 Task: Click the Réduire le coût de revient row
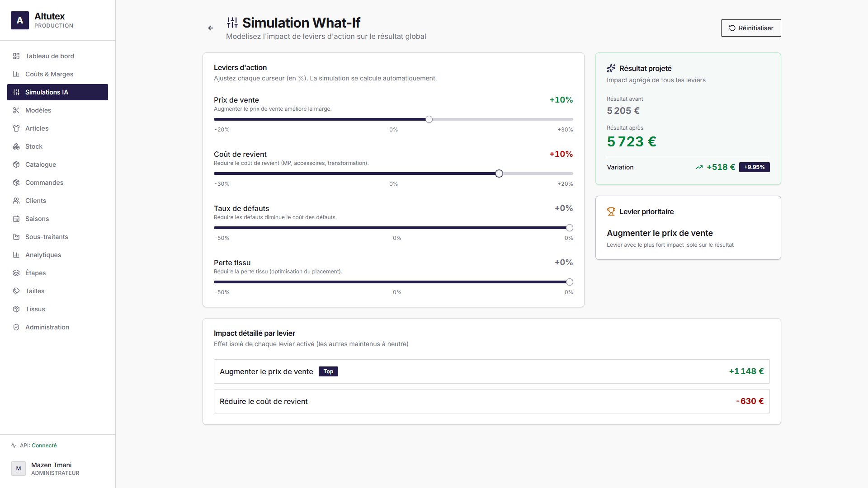click(492, 401)
